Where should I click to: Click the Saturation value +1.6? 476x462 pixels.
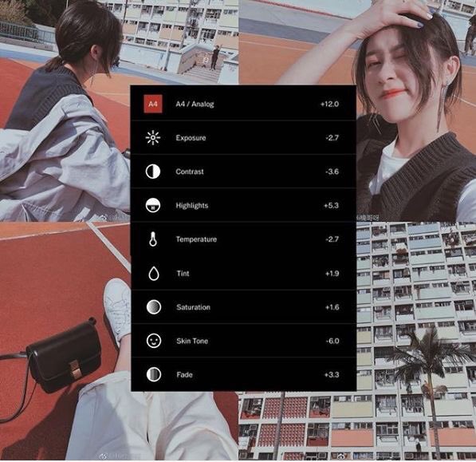(332, 307)
